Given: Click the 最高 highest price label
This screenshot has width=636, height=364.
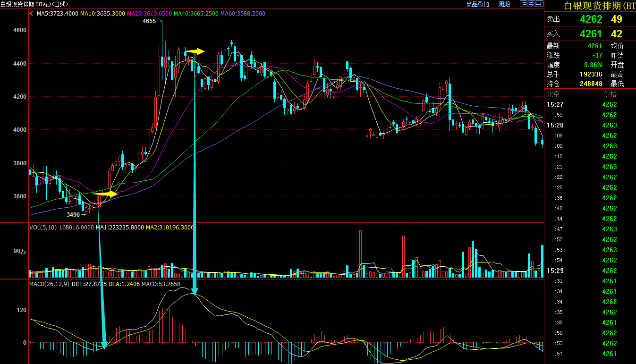Looking at the screenshot, I should click(x=617, y=75).
